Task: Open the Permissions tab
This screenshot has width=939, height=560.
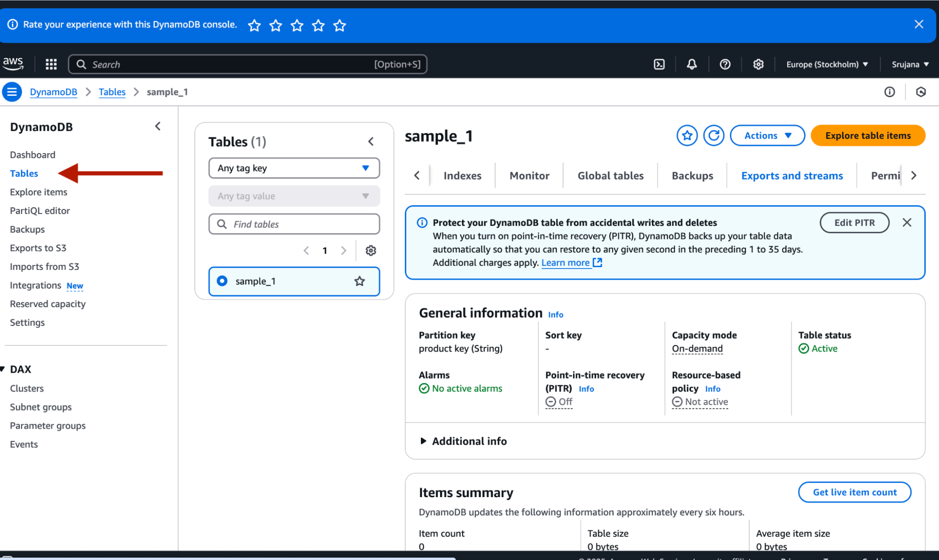Action: 885,176
